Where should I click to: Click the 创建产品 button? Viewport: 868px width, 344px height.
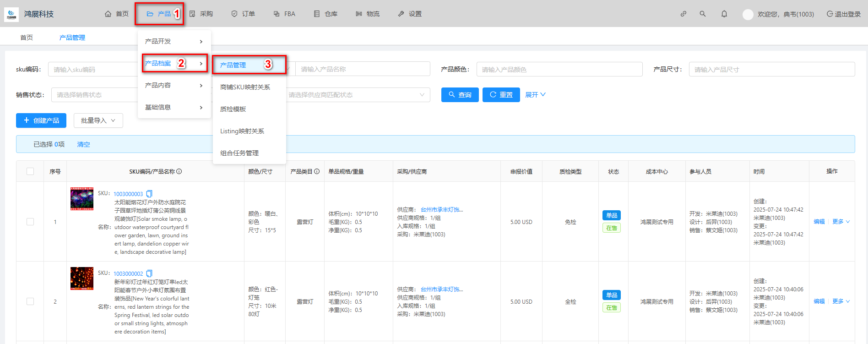[x=41, y=120]
